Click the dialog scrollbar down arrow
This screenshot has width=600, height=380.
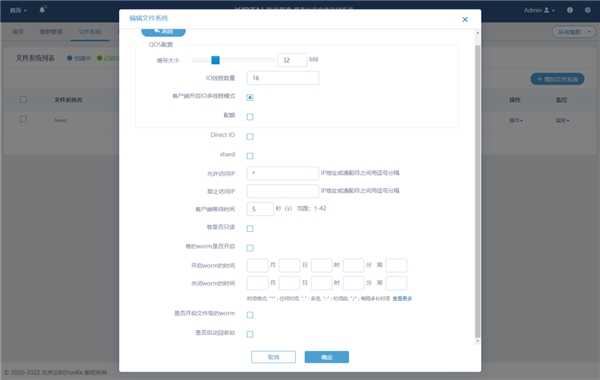click(478, 341)
